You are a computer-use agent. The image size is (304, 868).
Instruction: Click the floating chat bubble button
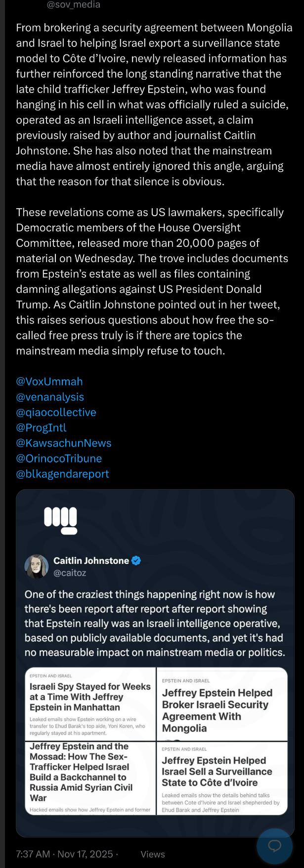click(274, 846)
